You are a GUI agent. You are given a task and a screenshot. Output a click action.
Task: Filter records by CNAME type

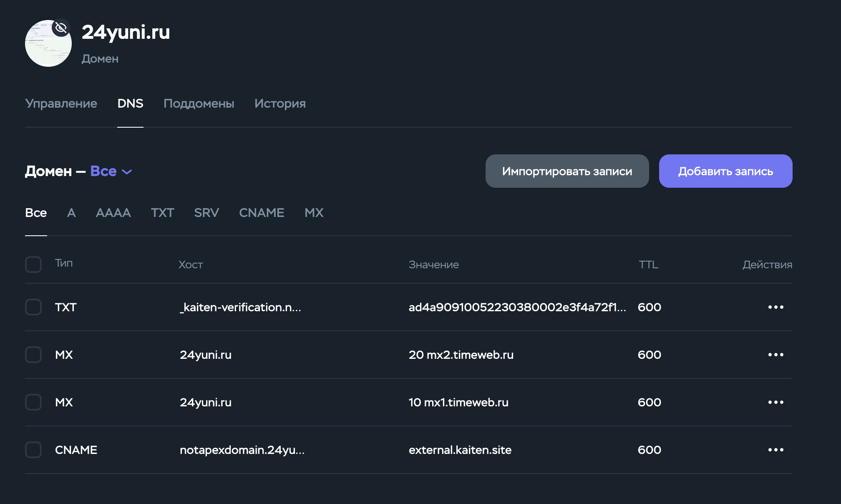tap(262, 213)
